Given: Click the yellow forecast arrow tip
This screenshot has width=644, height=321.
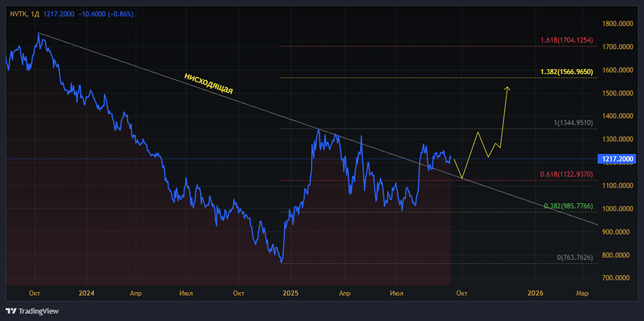Looking at the screenshot, I should (507, 88).
